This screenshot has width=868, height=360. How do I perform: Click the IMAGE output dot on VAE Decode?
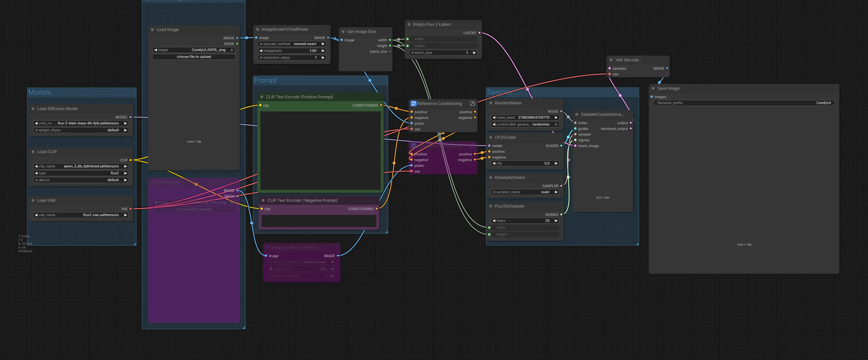667,69
